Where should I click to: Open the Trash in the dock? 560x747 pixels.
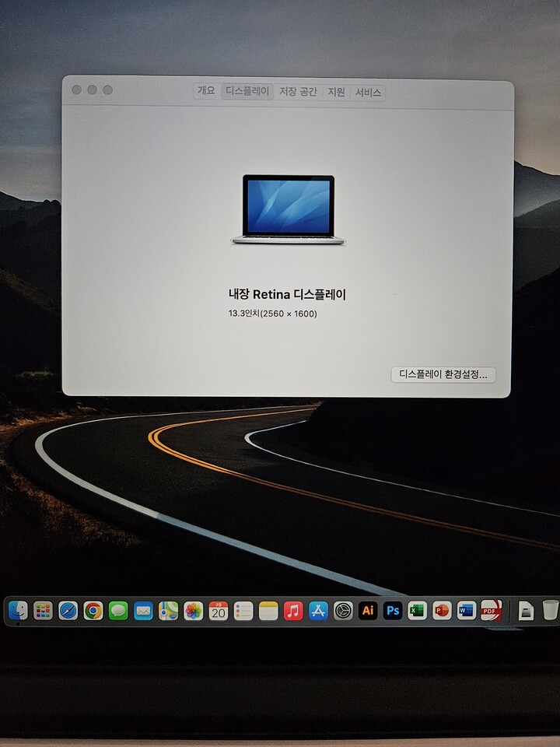pyautogui.click(x=550, y=610)
